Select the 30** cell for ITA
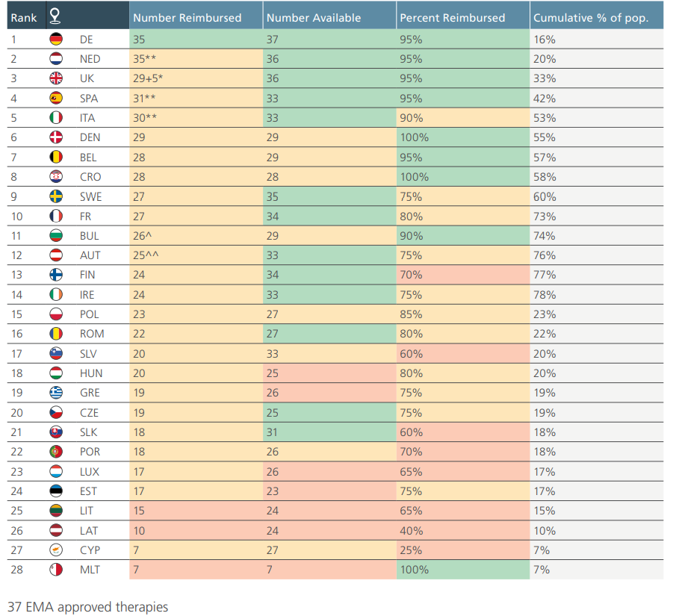The width and height of the screenshot is (676, 616). click(196, 118)
